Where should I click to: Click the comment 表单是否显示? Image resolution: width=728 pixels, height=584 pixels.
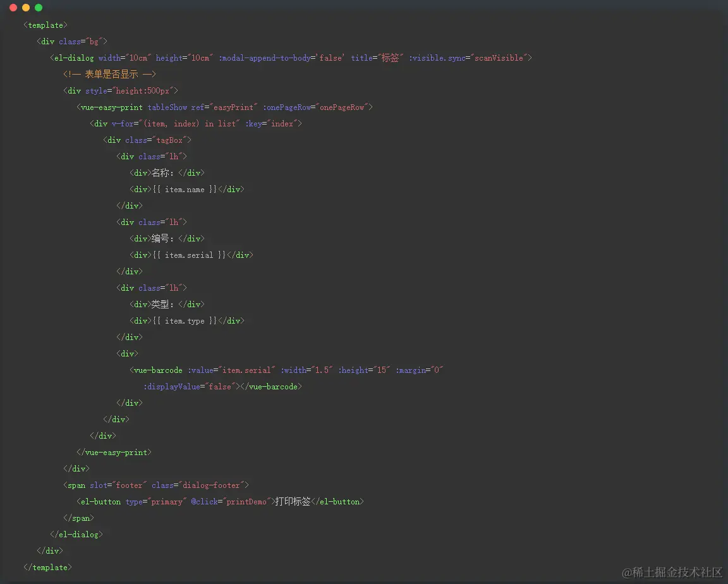coord(109,75)
